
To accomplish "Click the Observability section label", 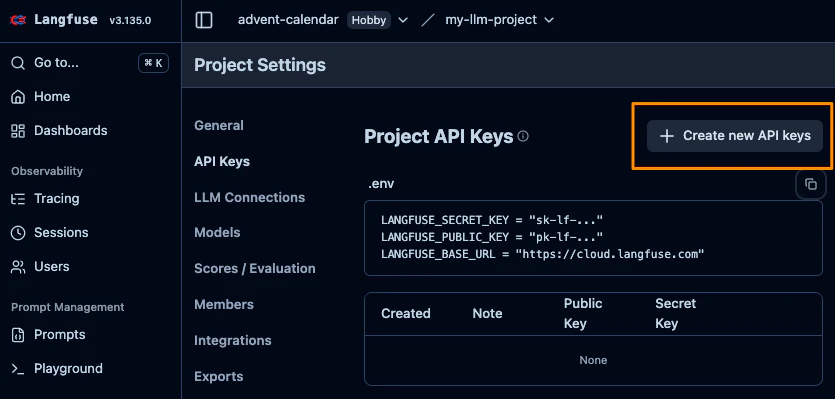I will click(47, 171).
